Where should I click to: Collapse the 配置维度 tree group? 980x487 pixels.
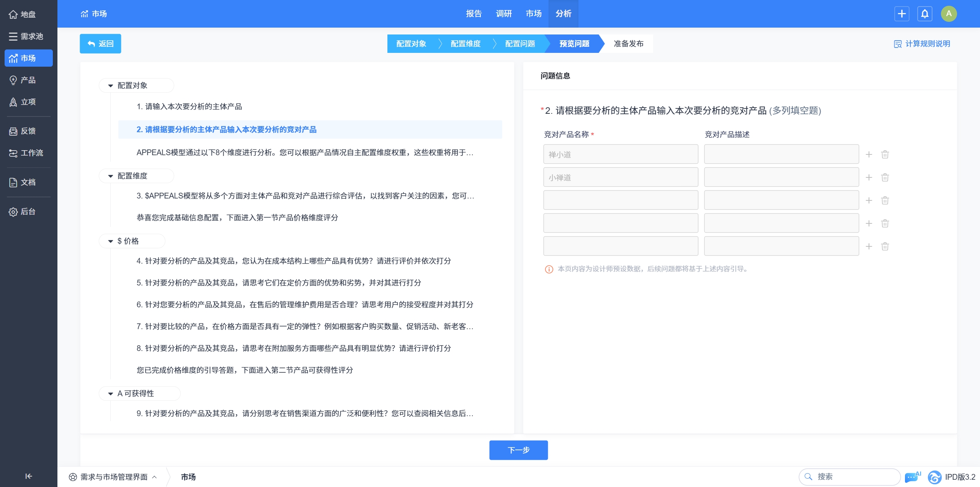pos(111,176)
